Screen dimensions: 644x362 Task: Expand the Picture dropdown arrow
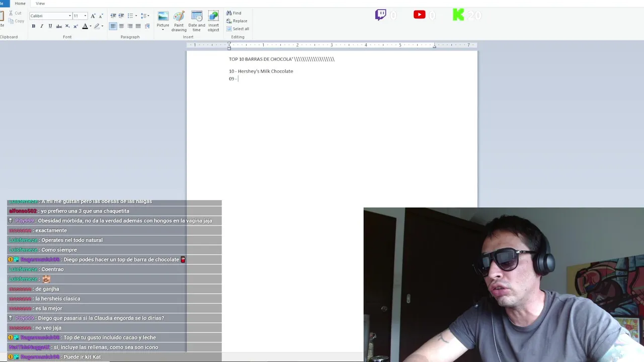point(163,30)
